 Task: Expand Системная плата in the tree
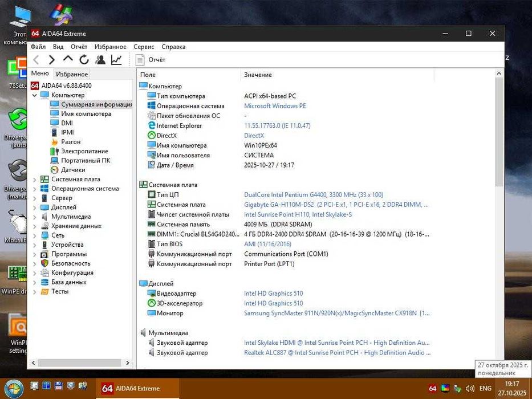34,180
